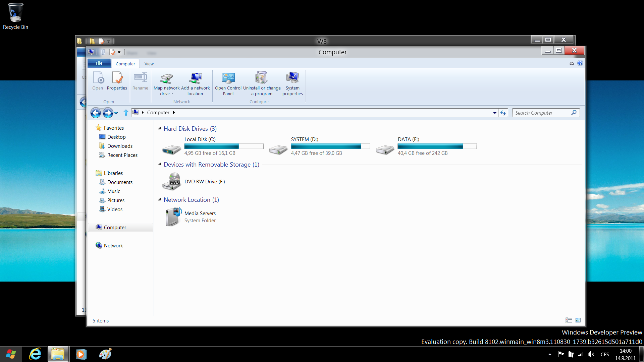Collapse Devices with Removable Storage group

(x=160, y=164)
